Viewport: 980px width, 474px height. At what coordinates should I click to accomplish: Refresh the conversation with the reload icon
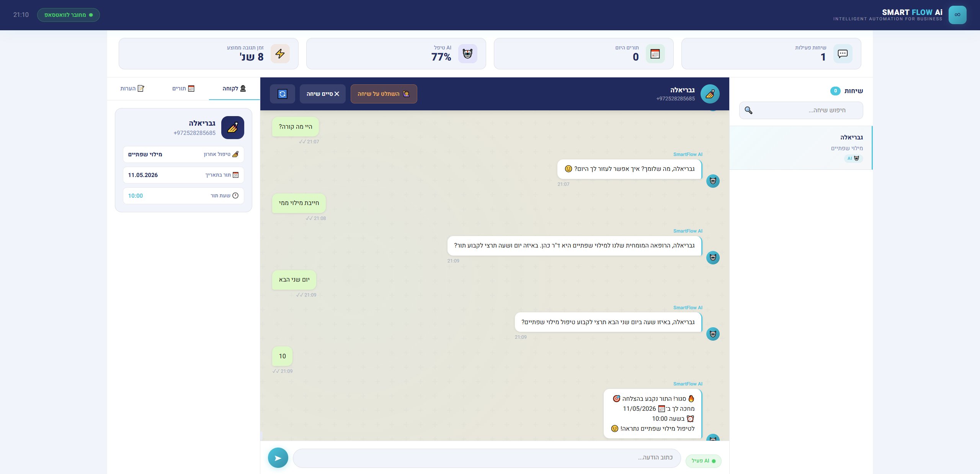[282, 94]
